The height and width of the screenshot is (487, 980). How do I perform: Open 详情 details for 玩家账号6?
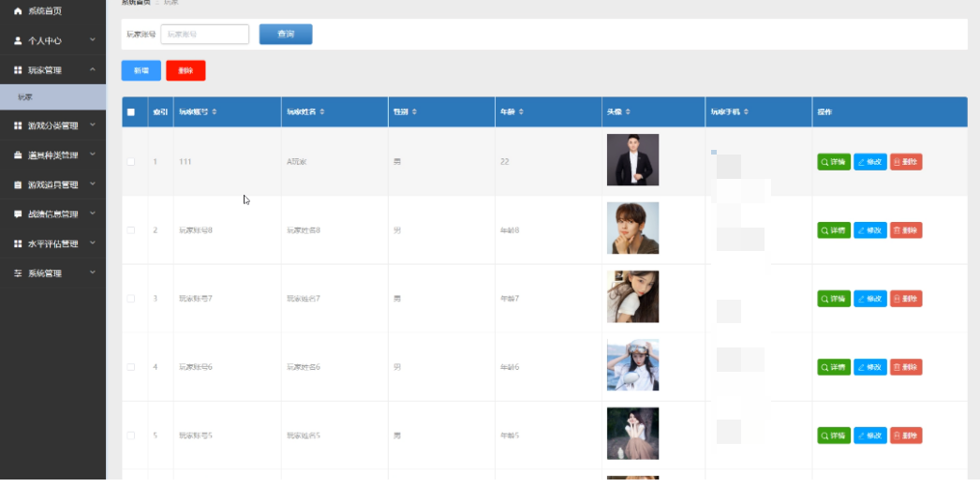coord(834,367)
